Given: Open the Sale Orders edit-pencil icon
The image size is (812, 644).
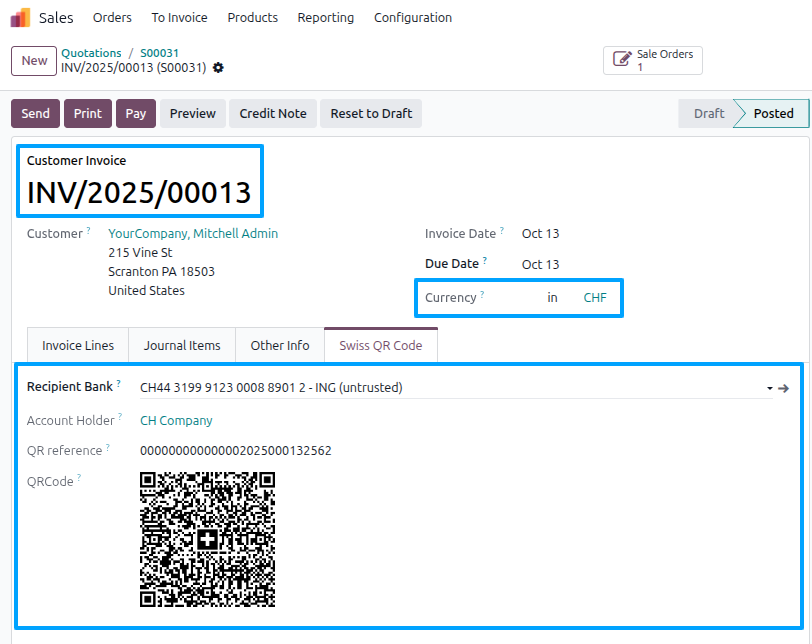Looking at the screenshot, I should click(x=622, y=59).
